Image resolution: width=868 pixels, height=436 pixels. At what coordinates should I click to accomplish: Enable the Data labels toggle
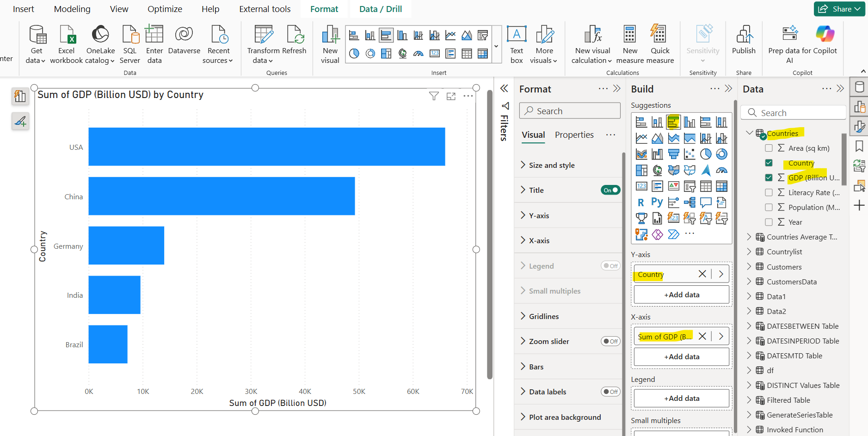pyautogui.click(x=611, y=391)
